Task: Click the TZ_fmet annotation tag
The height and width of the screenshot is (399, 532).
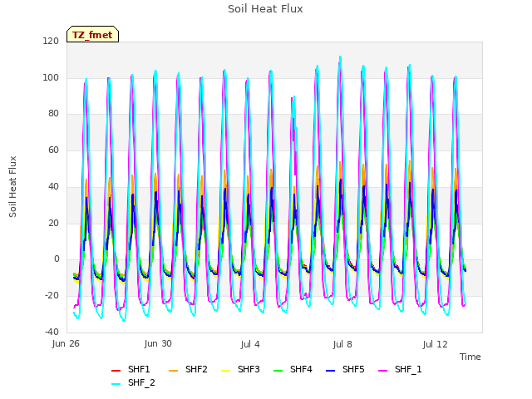Action: [x=92, y=35]
